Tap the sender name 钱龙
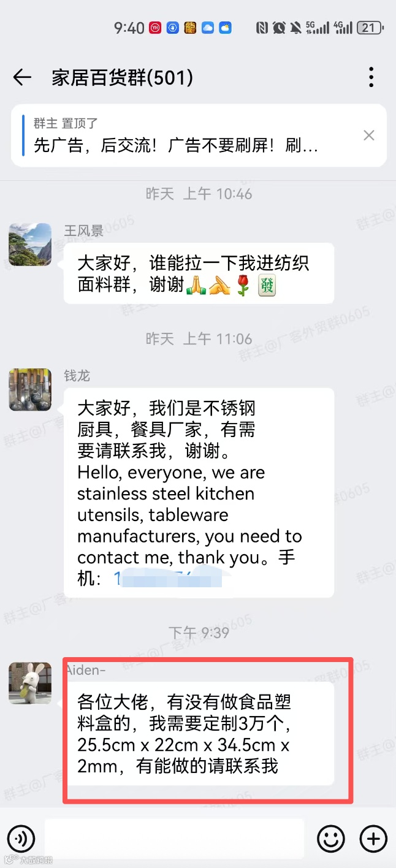 tap(77, 376)
